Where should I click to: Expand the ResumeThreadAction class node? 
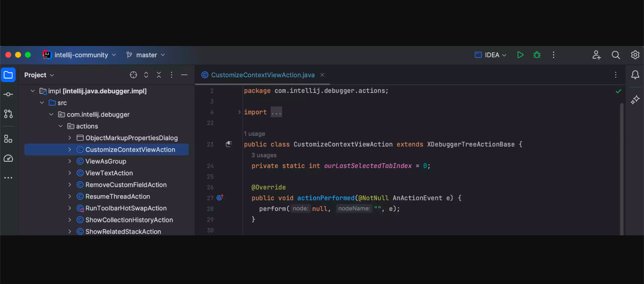click(70, 196)
